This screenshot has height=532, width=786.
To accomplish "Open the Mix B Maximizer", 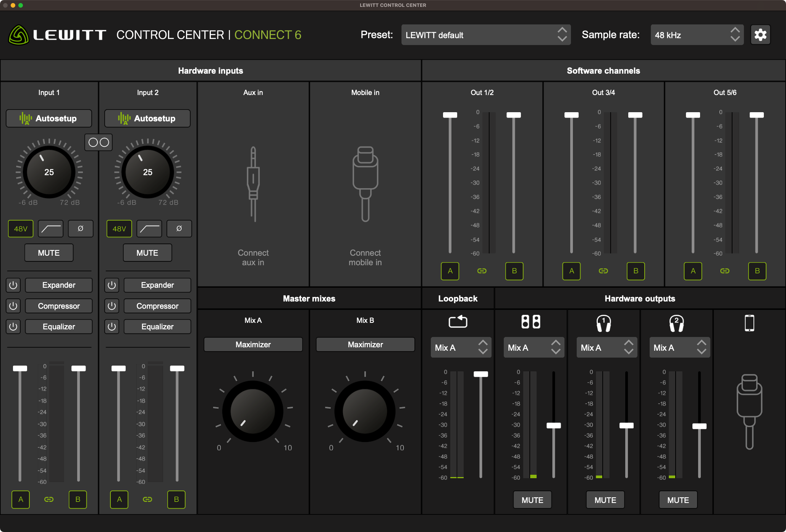I will coord(366,344).
